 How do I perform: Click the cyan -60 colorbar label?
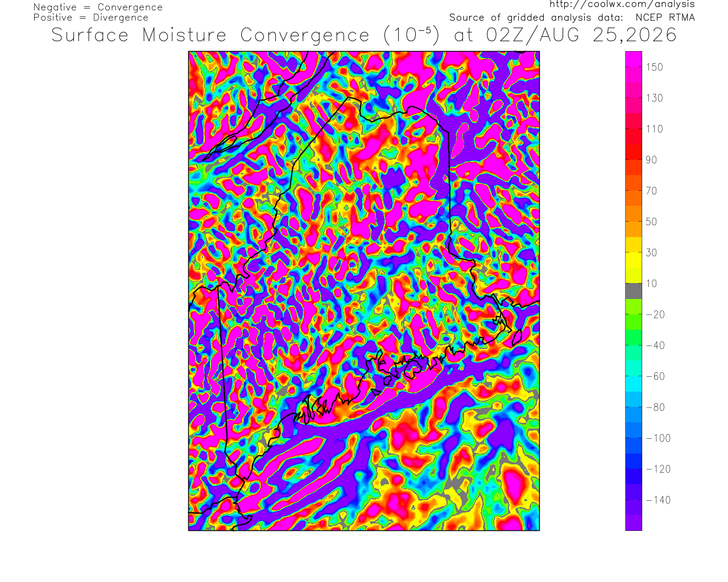656,376
